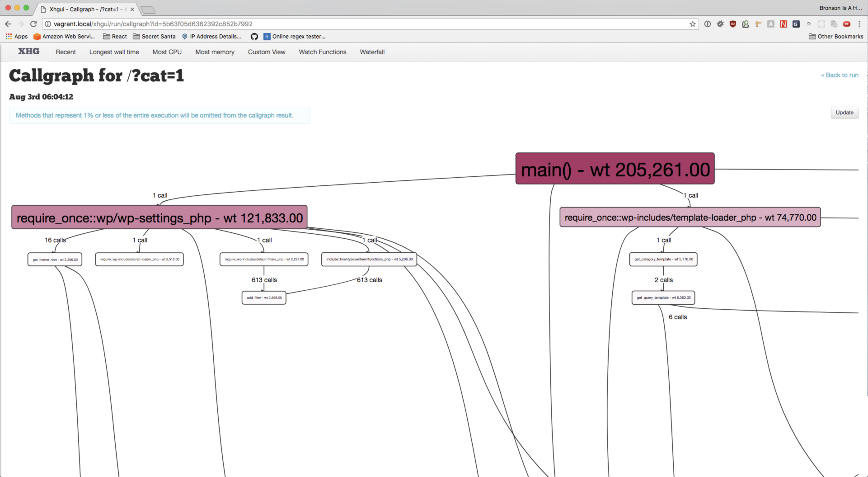
Task: Click the Callgraph for /?cat=1 heading
Action: (96, 76)
